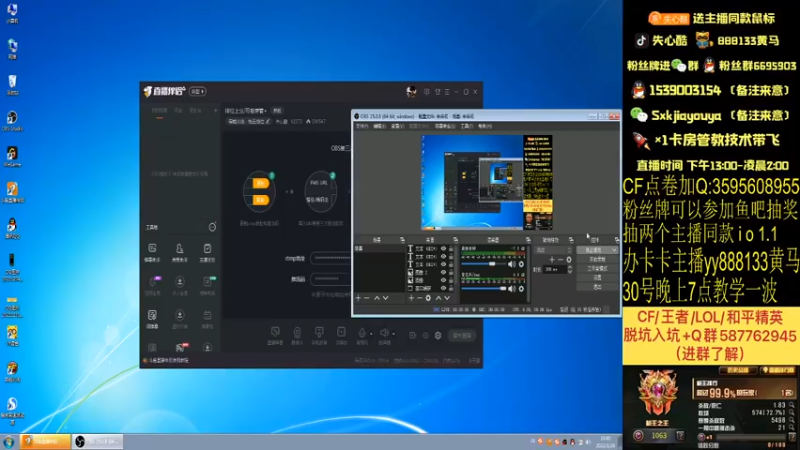Click camera icon in 直播伴侣 bottom toolbar
800x450 pixels.
click(297, 333)
